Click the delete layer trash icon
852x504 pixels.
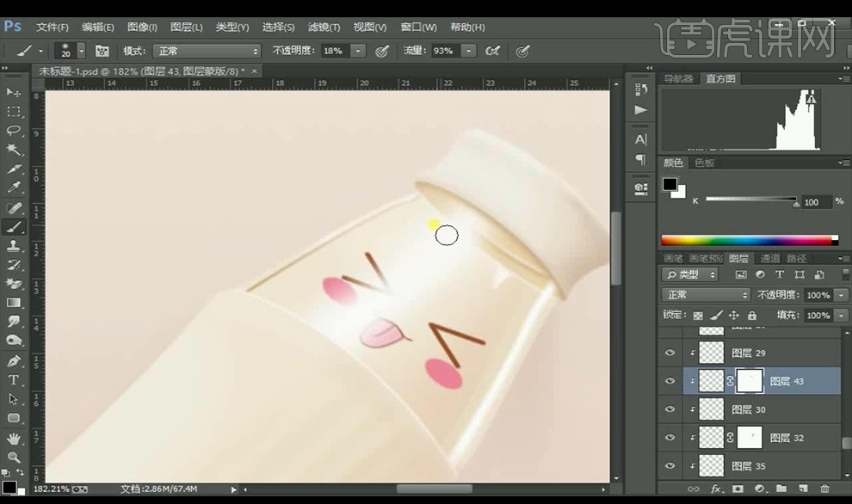(x=824, y=489)
